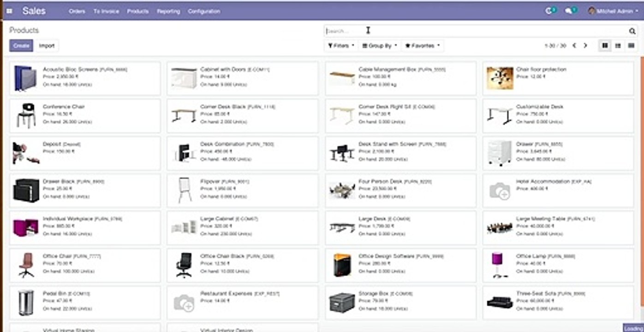Open Corner Desk Right Sit card

tap(401, 116)
